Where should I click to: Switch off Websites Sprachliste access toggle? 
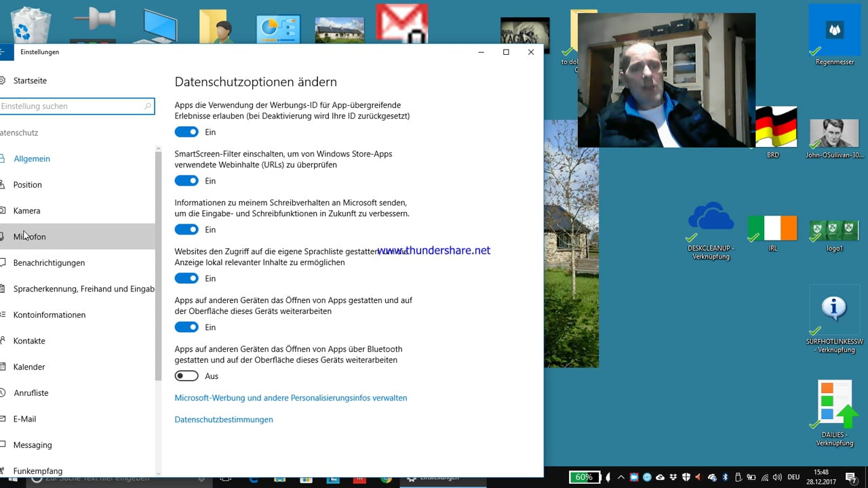(186, 279)
